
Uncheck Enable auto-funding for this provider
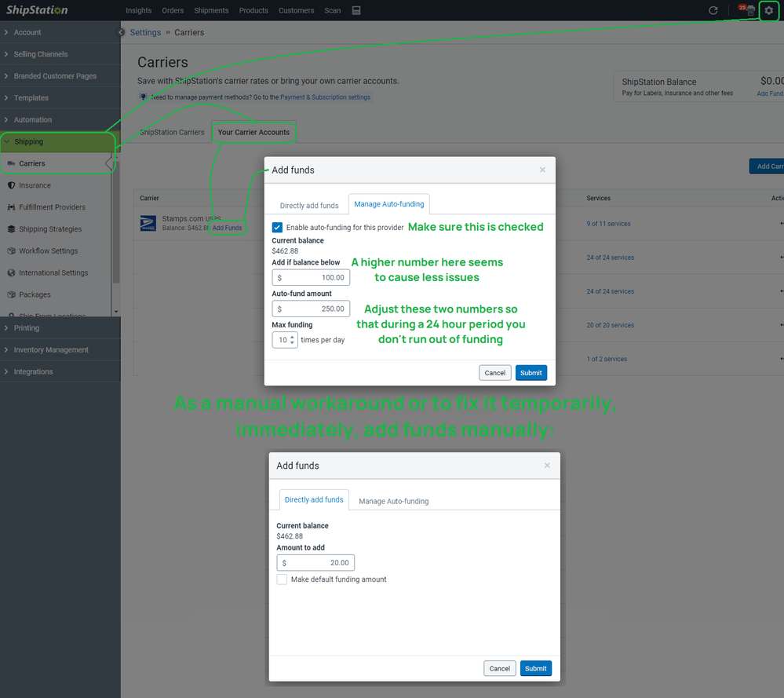point(277,227)
